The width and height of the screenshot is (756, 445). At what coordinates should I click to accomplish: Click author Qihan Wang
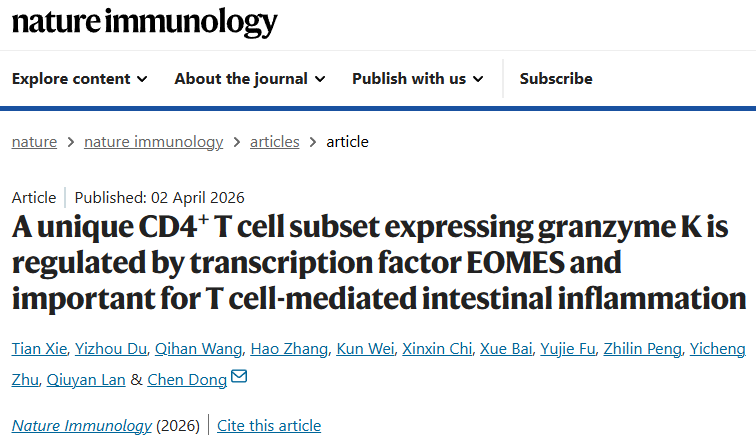(198, 349)
